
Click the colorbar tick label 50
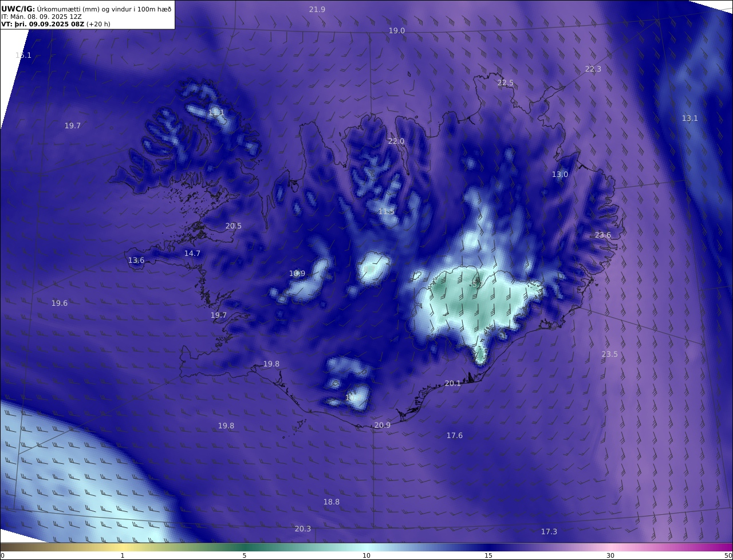click(x=728, y=555)
